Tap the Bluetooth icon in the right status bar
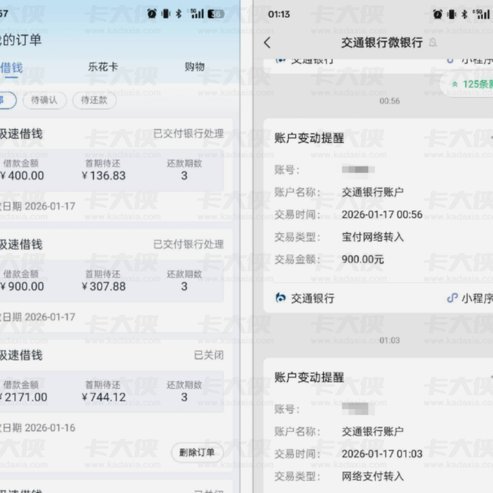This screenshot has width=493, height=493. pos(465,14)
